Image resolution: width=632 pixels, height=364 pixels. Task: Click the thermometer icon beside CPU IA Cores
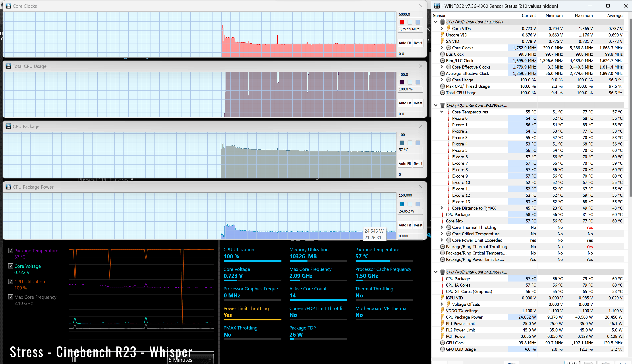coord(442,285)
